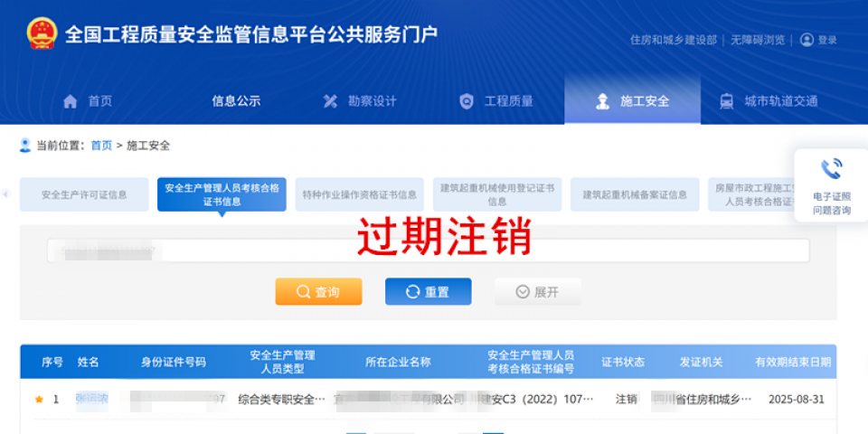Click the star icon in row 1
The image size is (868, 434).
click(39, 399)
